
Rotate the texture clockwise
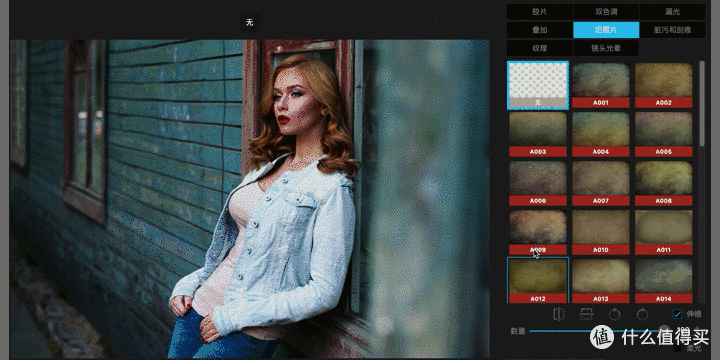pos(642,314)
